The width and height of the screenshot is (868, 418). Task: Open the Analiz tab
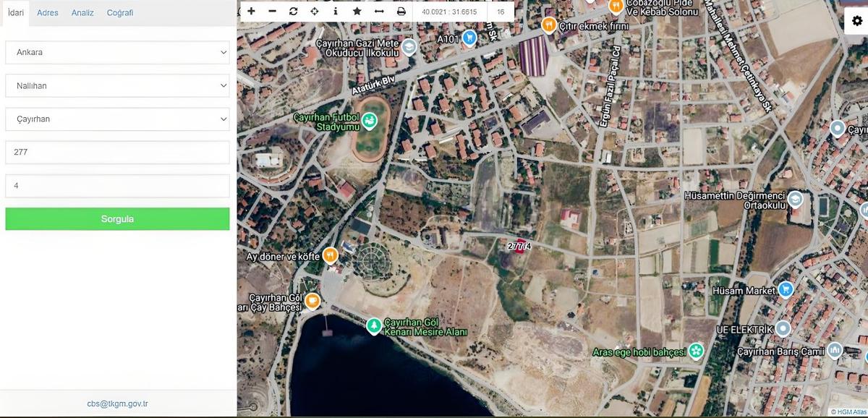pyautogui.click(x=82, y=13)
